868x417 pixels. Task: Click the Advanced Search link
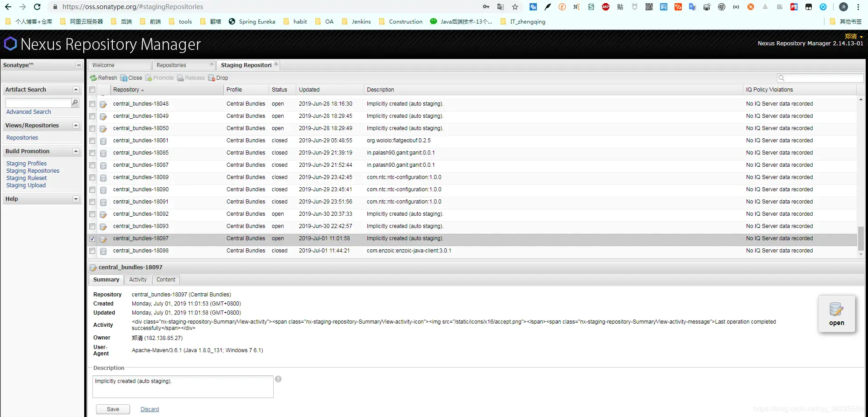point(29,112)
